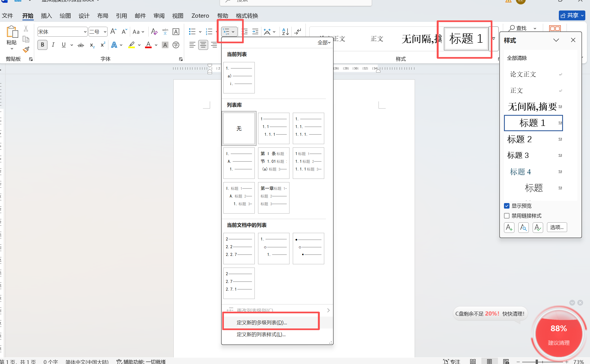This screenshot has width=590, height=364.
Task: Open the 全部 filter dropdown
Action: click(324, 42)
